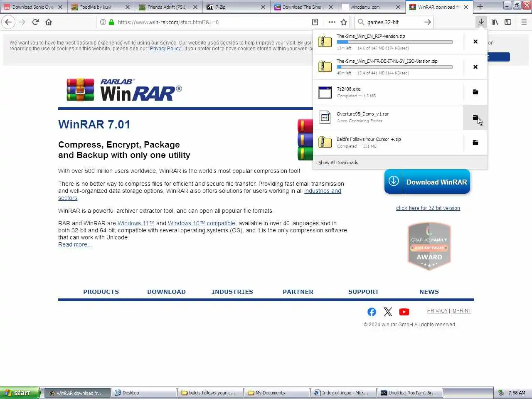Open a new browser tab

[x=480, y=7]
